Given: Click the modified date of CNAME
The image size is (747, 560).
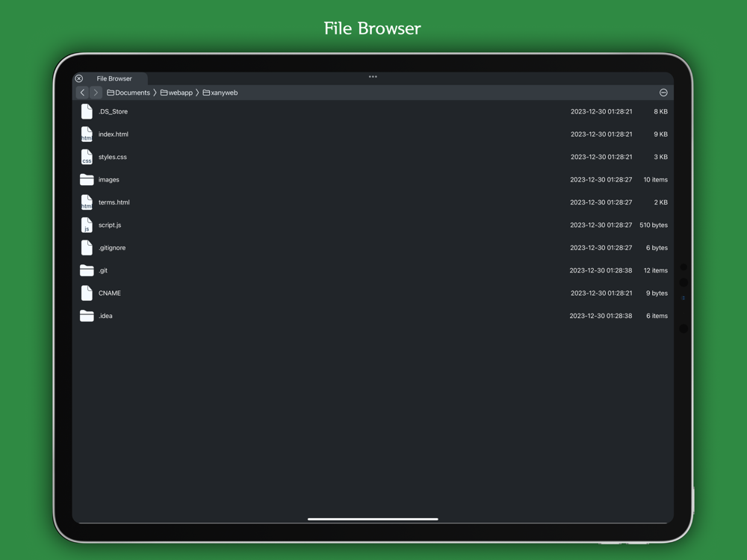Looking at the screenshot, I should click(x=601, y=293).
